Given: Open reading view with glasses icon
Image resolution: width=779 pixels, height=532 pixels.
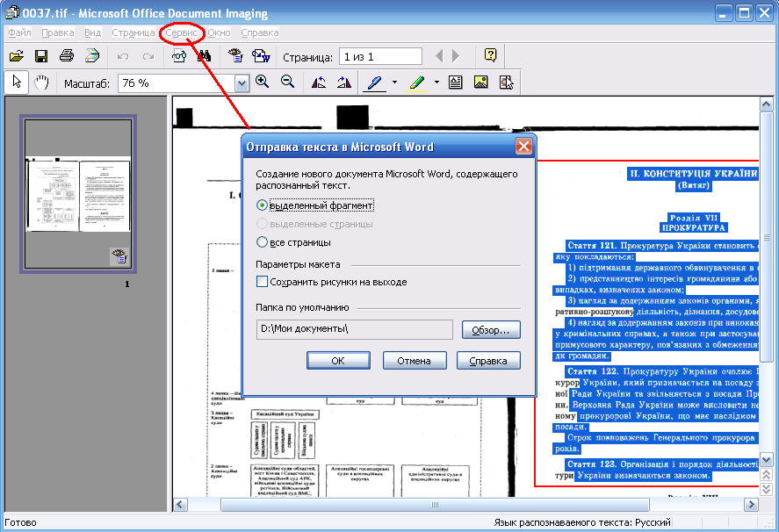Looking at the screenshot, I should click(179, 56).
